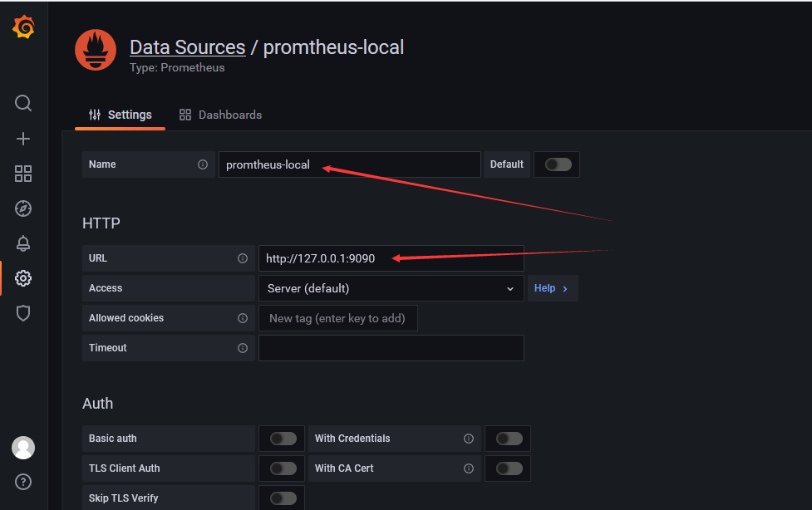
Task: Show info tooltip for URL field
Action: click(x=243, y=258)
